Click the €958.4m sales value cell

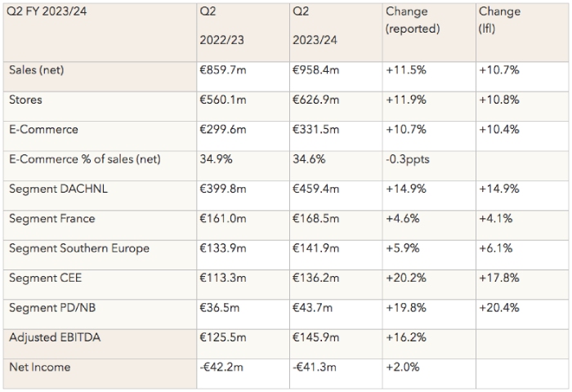315,70
